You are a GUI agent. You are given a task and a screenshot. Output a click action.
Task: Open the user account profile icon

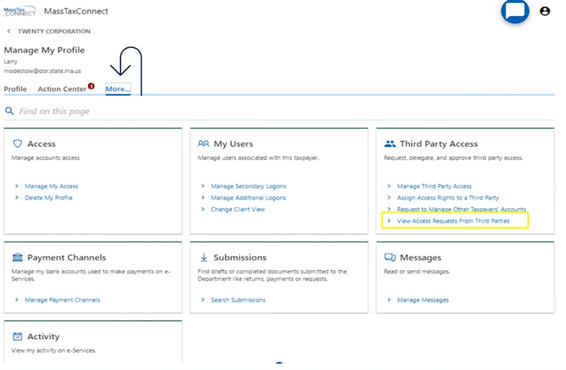[x=545, y=11]
